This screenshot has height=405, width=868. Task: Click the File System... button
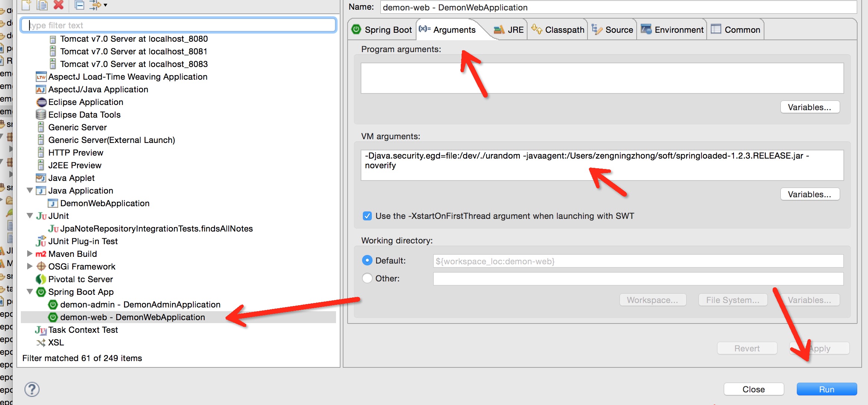pos(733,300)
